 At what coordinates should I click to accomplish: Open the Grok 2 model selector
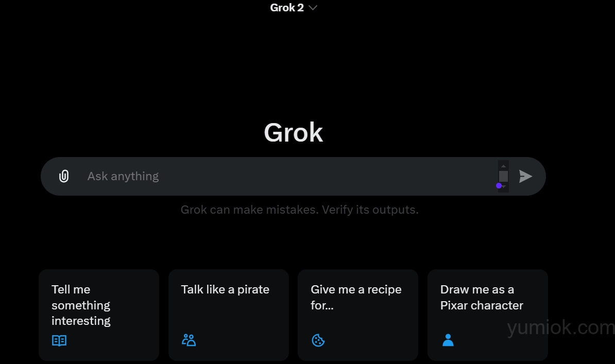click(287, 8)
